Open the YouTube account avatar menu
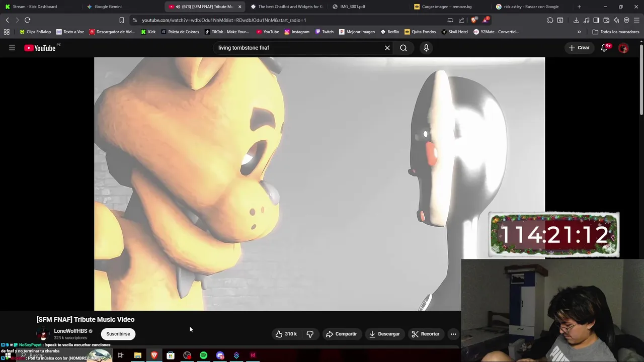This screenshot has width=644, height=362. (x=623, y=48)
